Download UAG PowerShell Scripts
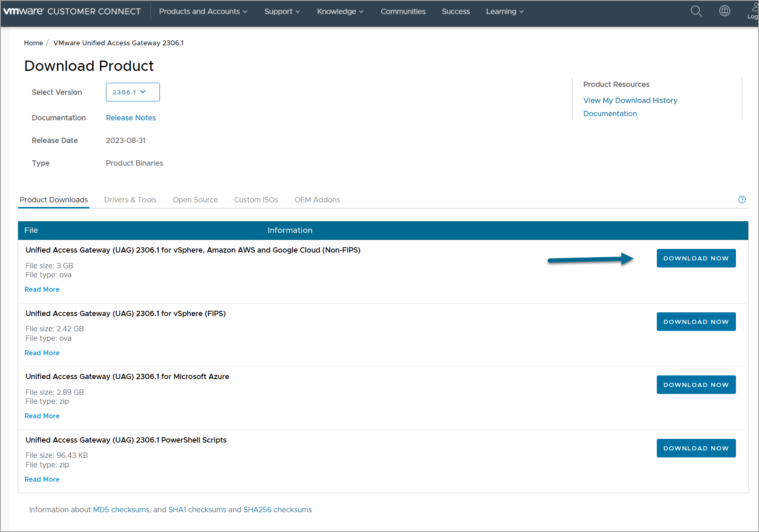The width and height of the screenshot is (759, 532). pos(696,448)
